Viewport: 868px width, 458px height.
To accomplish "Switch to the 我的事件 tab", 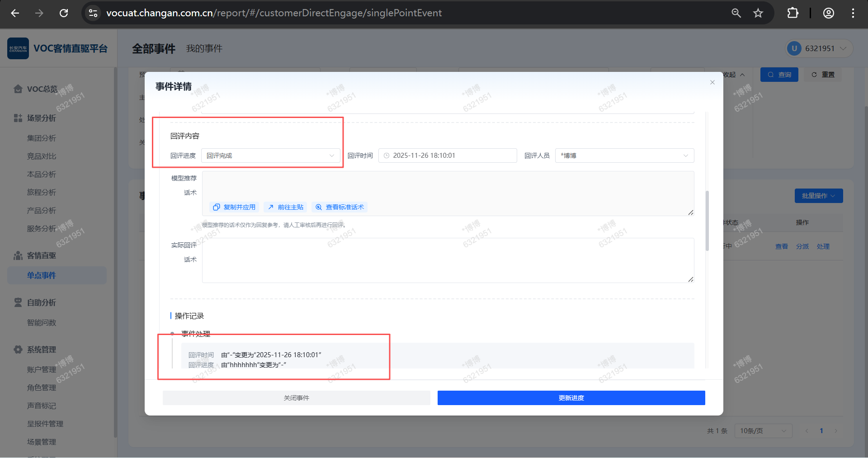I will click(204, 48).
